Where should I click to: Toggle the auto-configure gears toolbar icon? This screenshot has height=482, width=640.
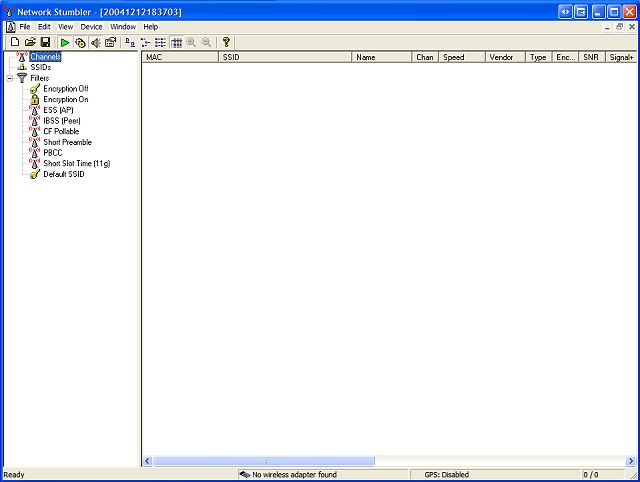80,42
